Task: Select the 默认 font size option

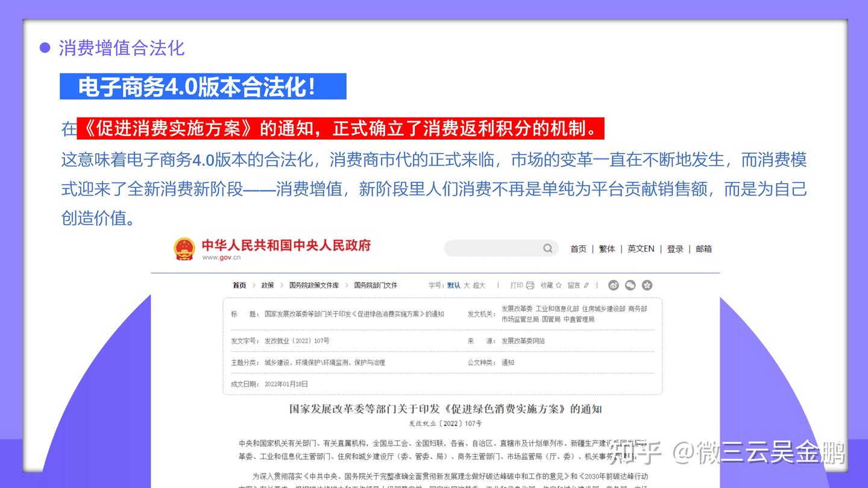Action: point(454,285)
